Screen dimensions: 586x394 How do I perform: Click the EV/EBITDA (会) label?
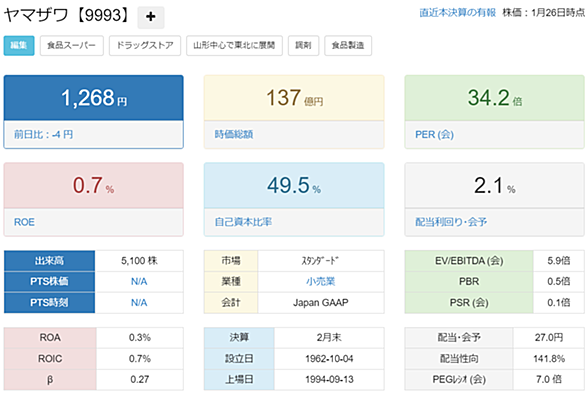click(x=469, y=261)
